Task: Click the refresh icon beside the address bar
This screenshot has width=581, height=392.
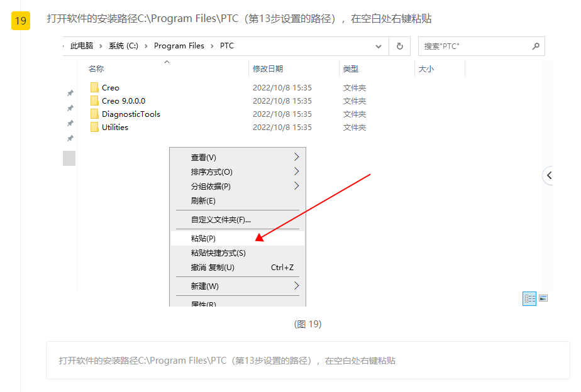Action: [399, 46]
